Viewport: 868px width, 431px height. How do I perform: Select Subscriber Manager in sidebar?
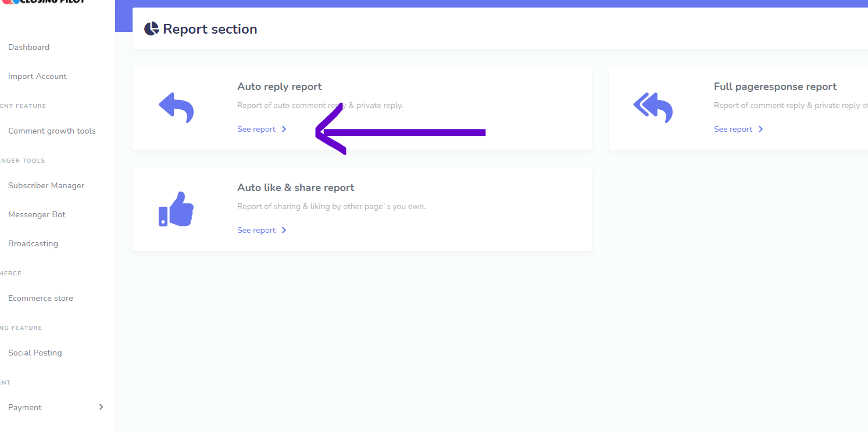click(46, 185)
